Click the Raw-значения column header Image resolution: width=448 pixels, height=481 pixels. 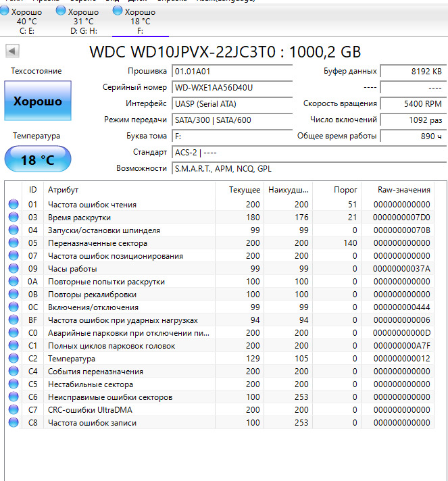click(x=404, y=190)
